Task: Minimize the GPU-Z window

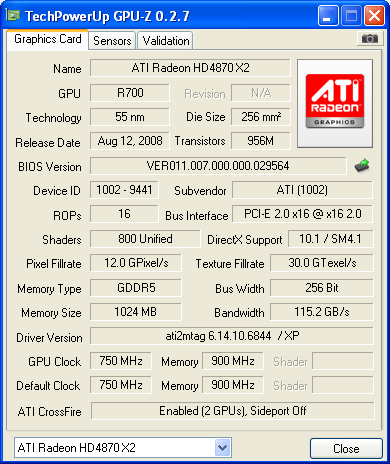Action: (328, 15)
